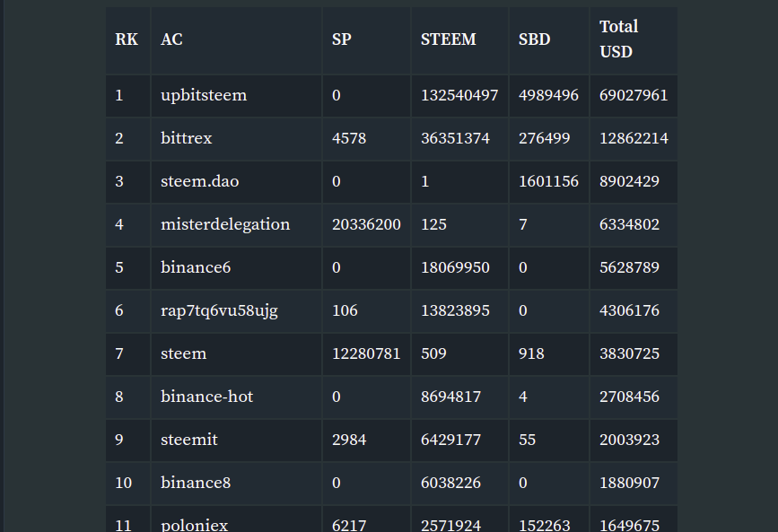The width and height of the screenshot is (778, 532).
Task: Select Total USD value 69027961
Action: [x=634, y=95]
